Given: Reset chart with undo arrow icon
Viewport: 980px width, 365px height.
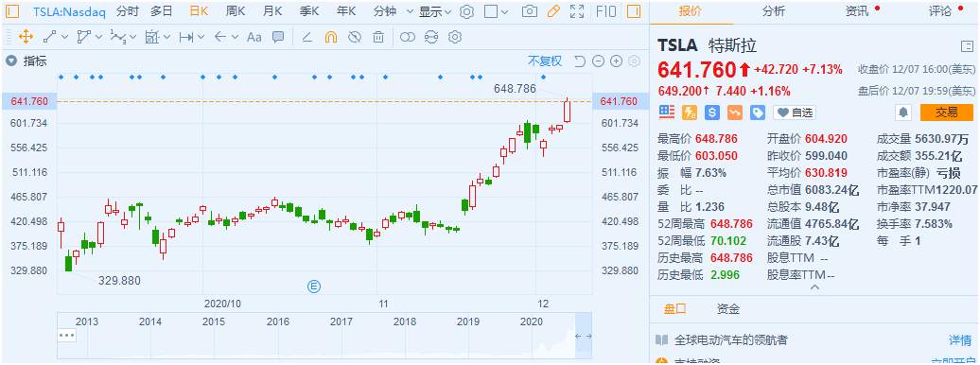Looking at the screenshot, I should pos(579,61).
